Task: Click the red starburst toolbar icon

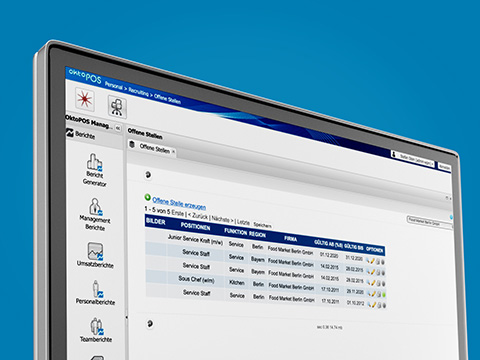Action: click(x=85, y=99)
